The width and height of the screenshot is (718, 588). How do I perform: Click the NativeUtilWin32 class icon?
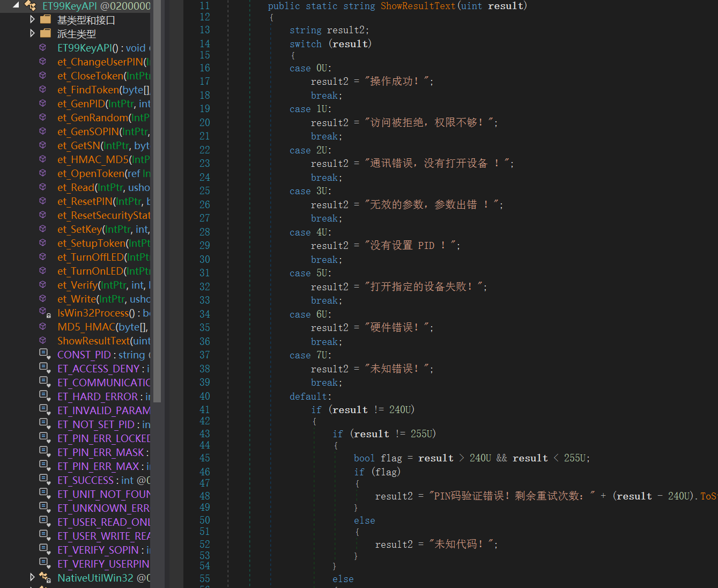pos(45,578)
